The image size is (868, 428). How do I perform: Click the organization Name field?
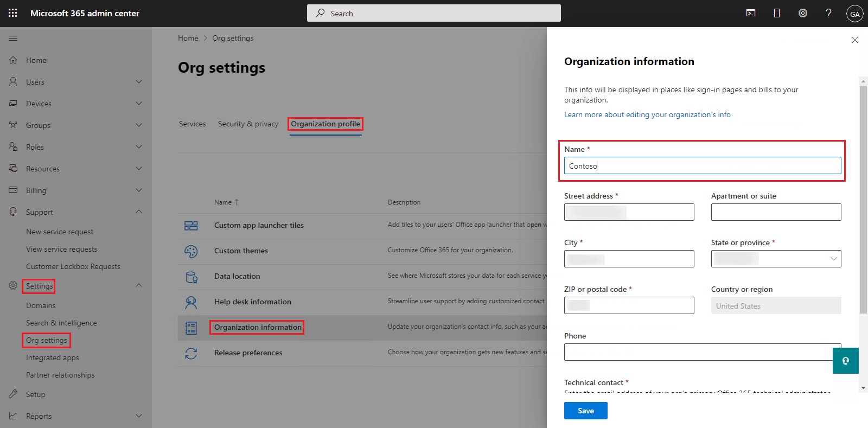coord(703,165)
